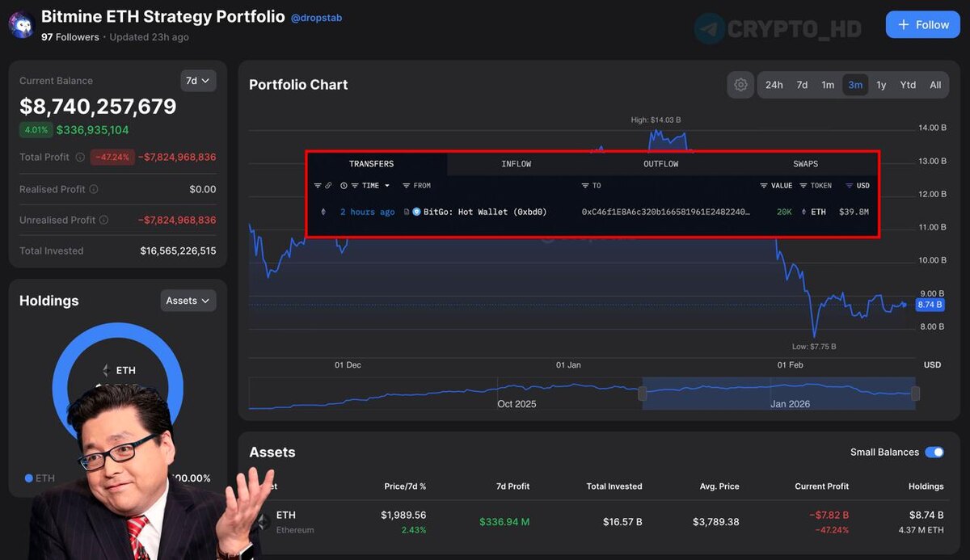Click the 8.74 B current value chart label

(929, 305)
